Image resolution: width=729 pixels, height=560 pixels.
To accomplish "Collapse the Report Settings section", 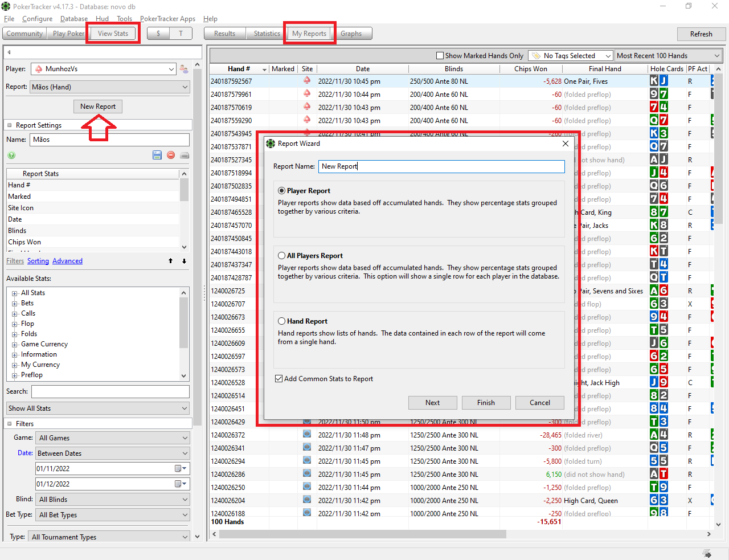I will 9,125.
